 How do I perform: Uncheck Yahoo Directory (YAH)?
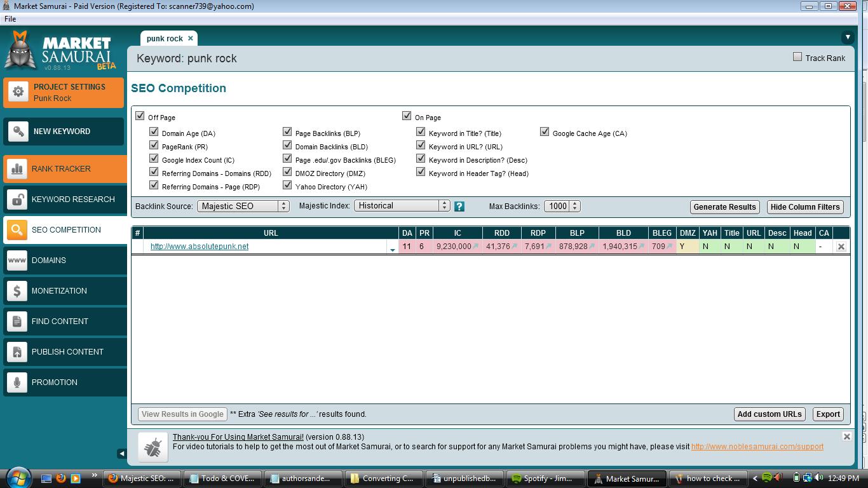[x=287, y=185]
